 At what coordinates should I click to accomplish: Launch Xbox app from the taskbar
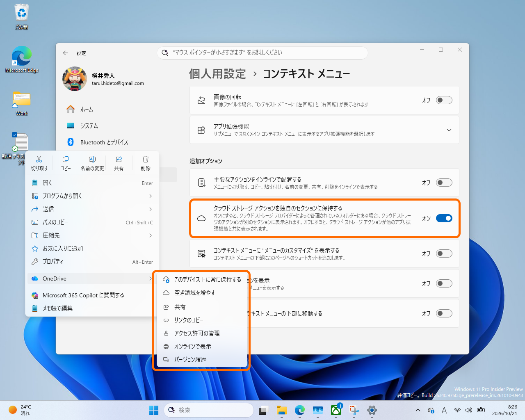click(336, 410)
